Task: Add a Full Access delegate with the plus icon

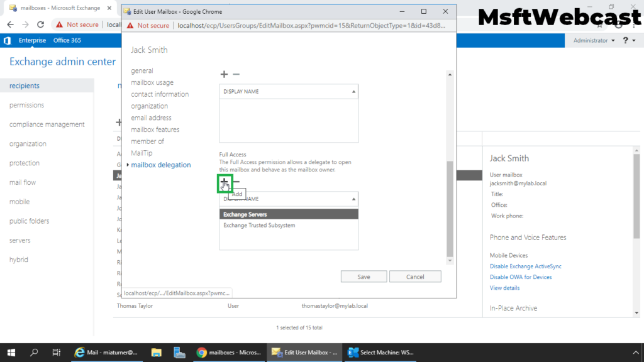Action: click(x=225, y=182)
